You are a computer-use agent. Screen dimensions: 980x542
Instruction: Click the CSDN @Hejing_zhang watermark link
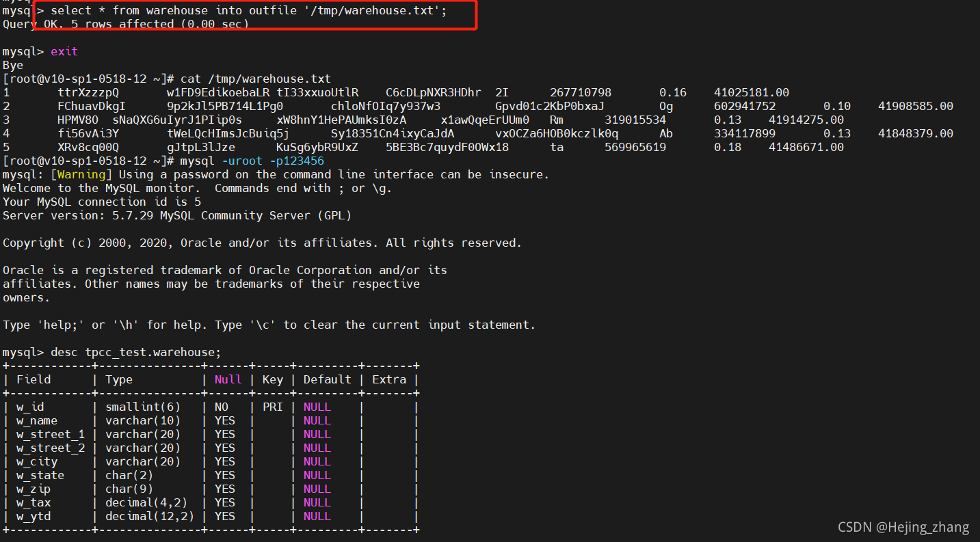pyautogui.click(x=903, y=527)
